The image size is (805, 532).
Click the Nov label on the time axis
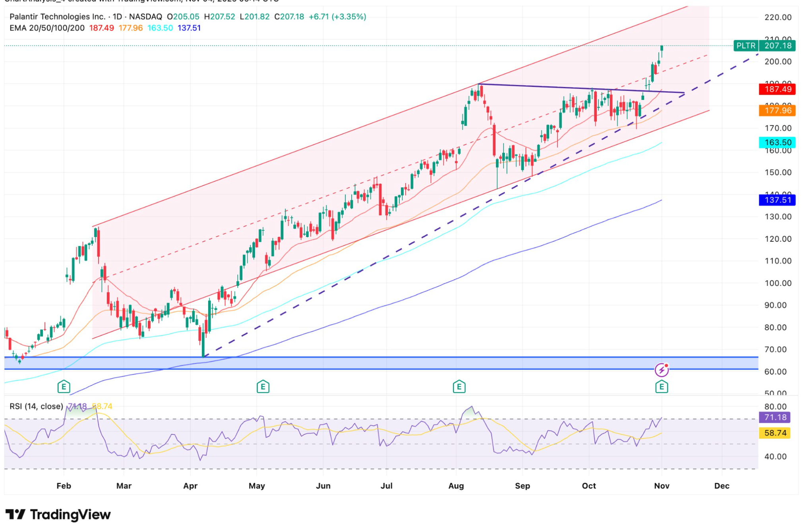coord(661,485)
